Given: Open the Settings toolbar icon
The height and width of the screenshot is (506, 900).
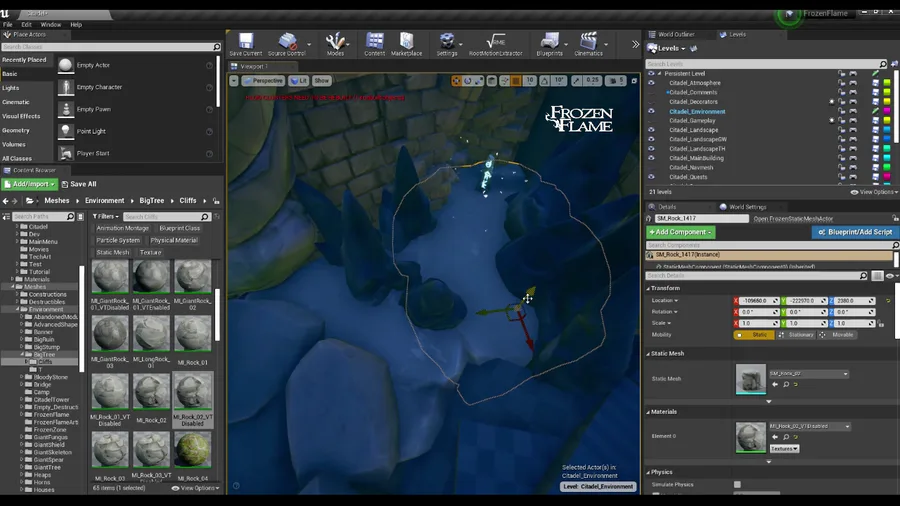Looking at the screenshot, I should point(447,44).
